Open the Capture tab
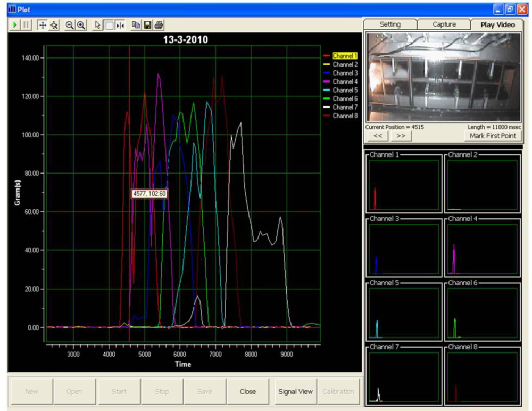Screen dimensions: 532x411 pyautogui.click(x=444, y=24)
